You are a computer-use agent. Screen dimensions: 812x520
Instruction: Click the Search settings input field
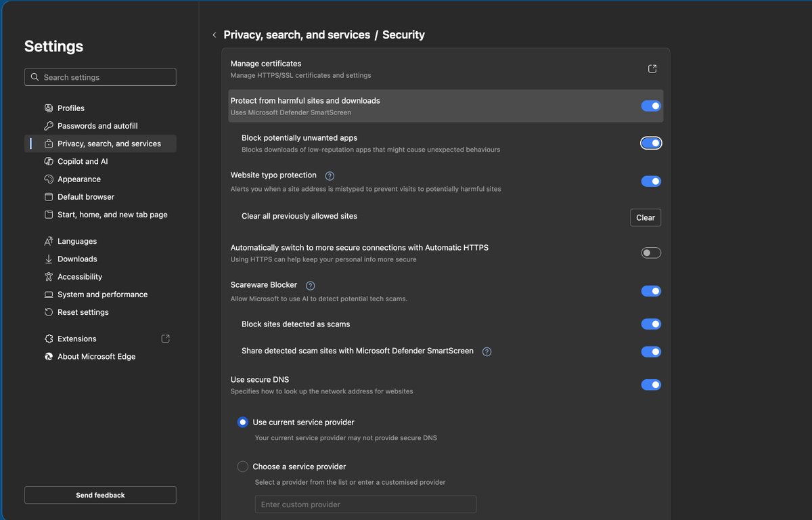point(100,77)
